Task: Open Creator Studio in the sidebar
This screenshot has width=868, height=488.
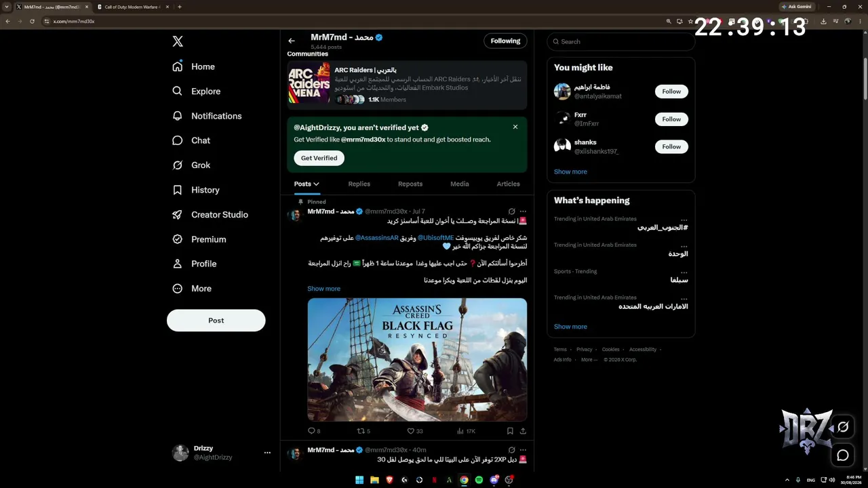Action: click(210, 215)
